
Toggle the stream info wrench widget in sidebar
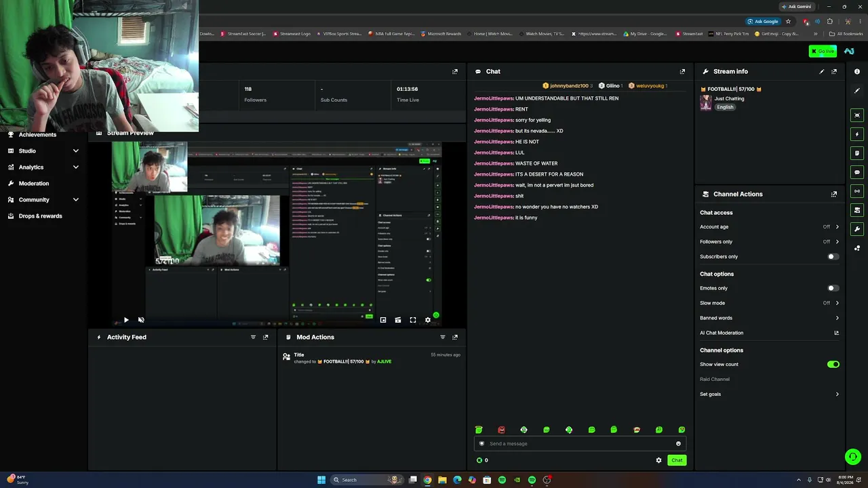[857, 229]
